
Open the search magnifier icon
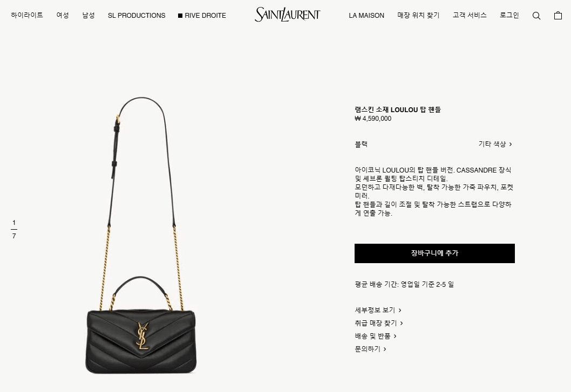(536, 16)
